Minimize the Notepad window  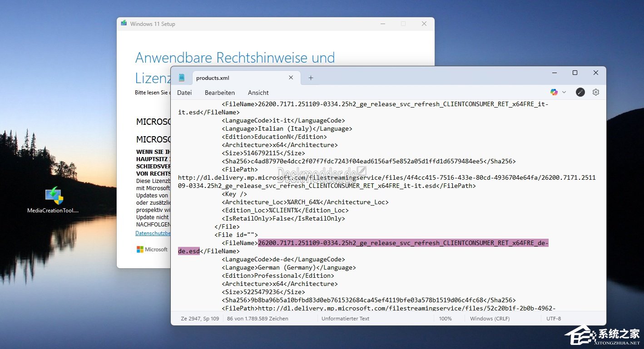point(555,73)
